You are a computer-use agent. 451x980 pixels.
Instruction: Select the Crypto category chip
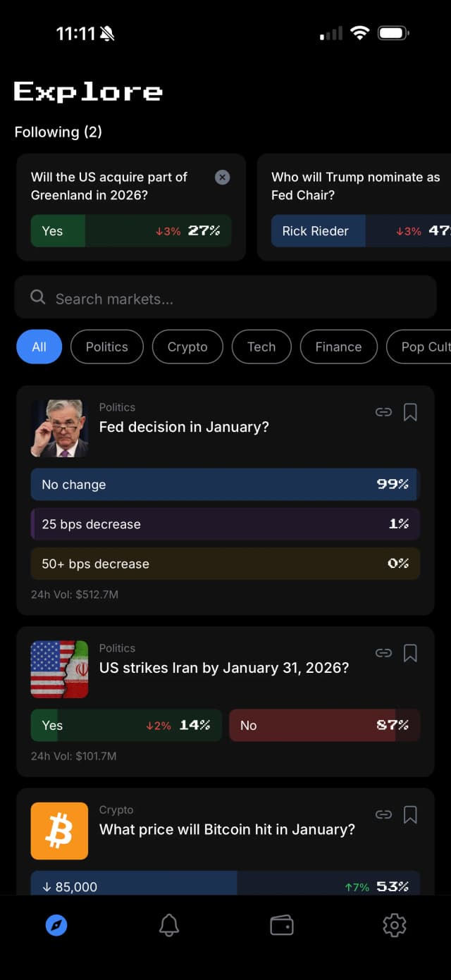(x=187, y=347)
